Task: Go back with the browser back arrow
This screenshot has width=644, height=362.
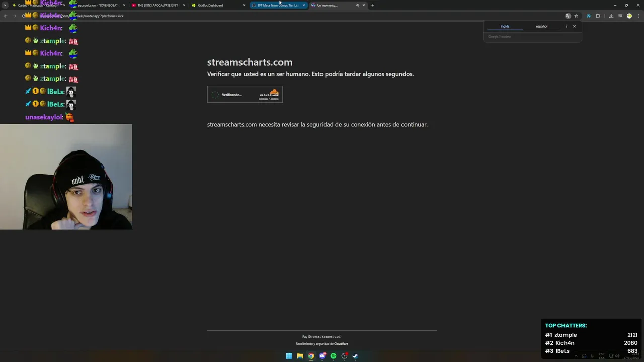Action: [6, 16]
